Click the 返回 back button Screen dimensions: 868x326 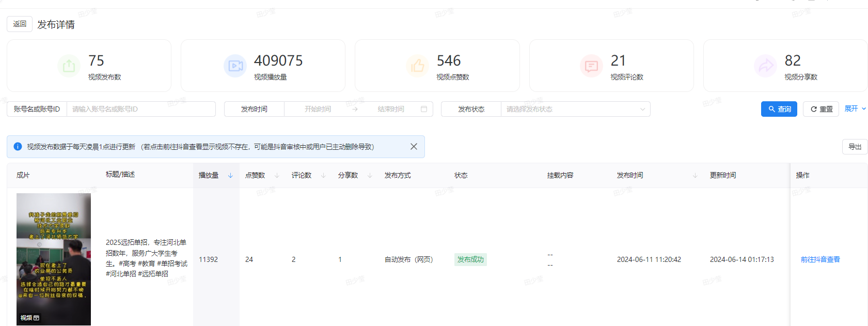20,24
